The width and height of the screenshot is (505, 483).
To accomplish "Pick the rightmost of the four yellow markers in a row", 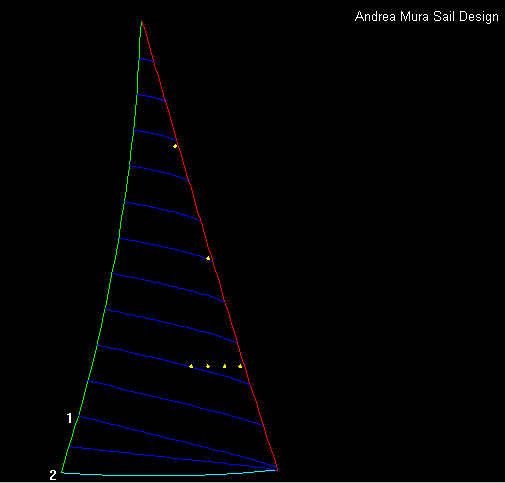I will [x=240, y=366].
